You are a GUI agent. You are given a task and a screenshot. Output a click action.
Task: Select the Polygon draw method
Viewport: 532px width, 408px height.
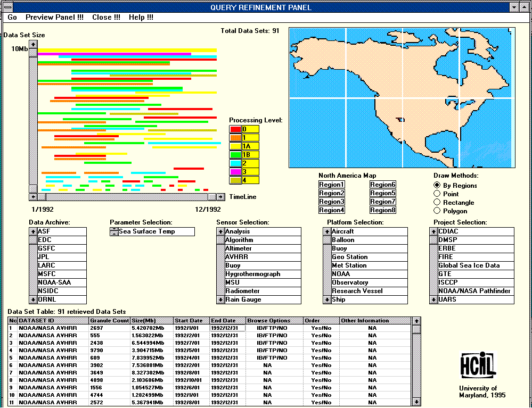point(438,211)
